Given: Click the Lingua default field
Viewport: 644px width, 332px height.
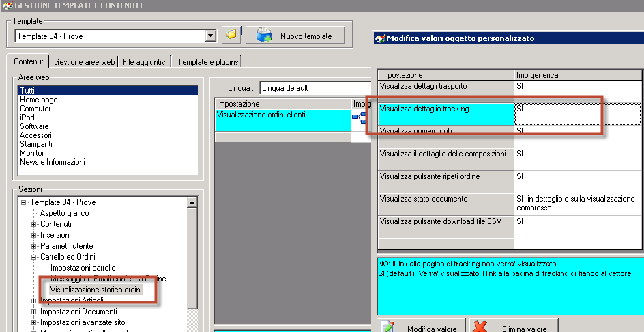Looking at the screenshot, I should click(315, 87).
